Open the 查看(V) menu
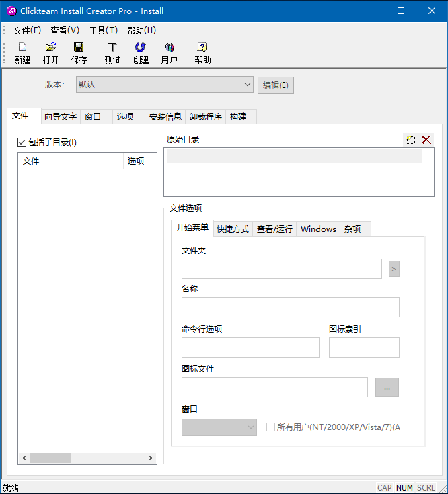 (65, 30)
